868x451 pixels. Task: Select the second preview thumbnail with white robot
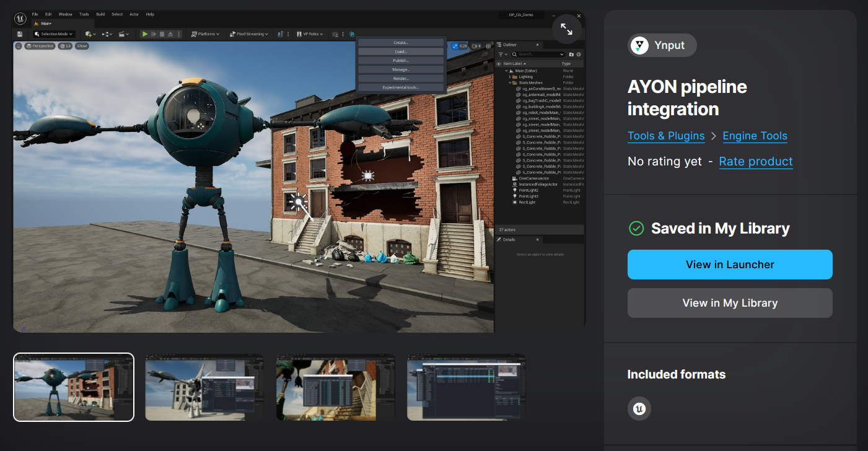point(204,387)
